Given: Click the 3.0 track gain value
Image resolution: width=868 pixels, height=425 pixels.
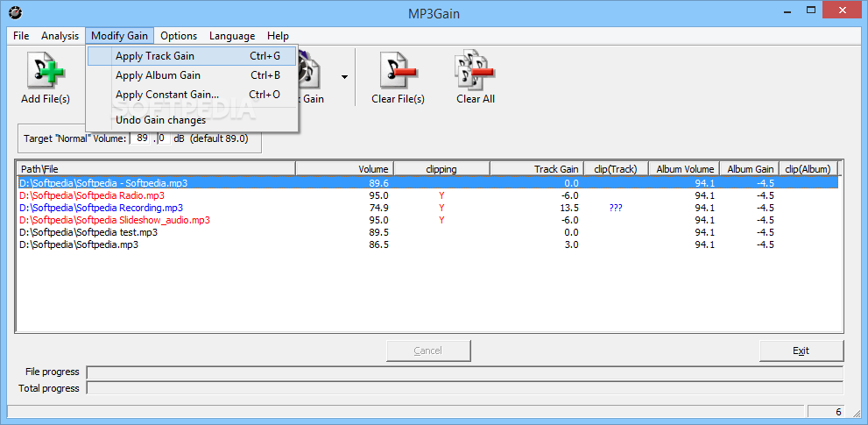Looking at the screenshot, I should tap(572, 244).
